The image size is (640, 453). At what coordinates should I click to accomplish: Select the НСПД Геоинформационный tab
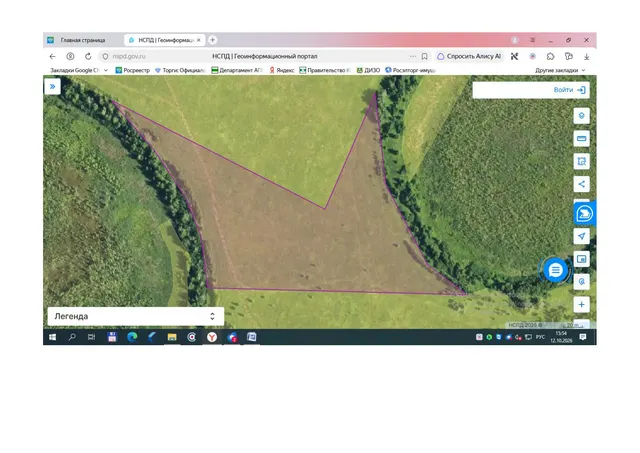(x=165, y=40)
